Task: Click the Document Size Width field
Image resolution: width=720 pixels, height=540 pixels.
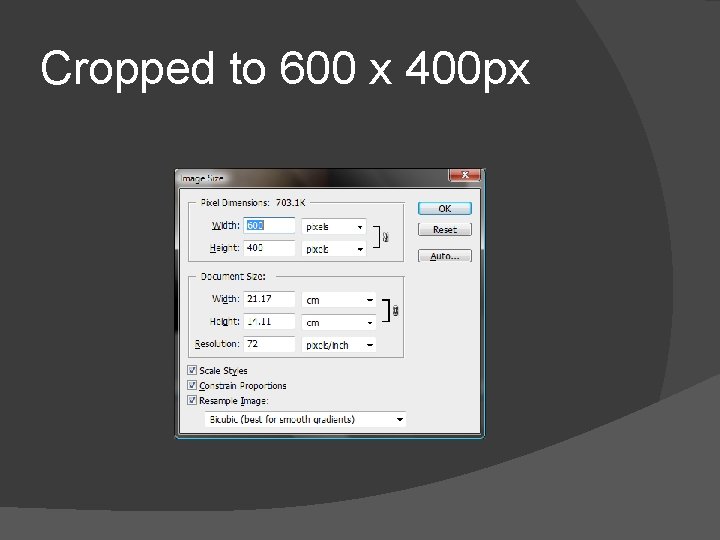Action: [269, 299]
